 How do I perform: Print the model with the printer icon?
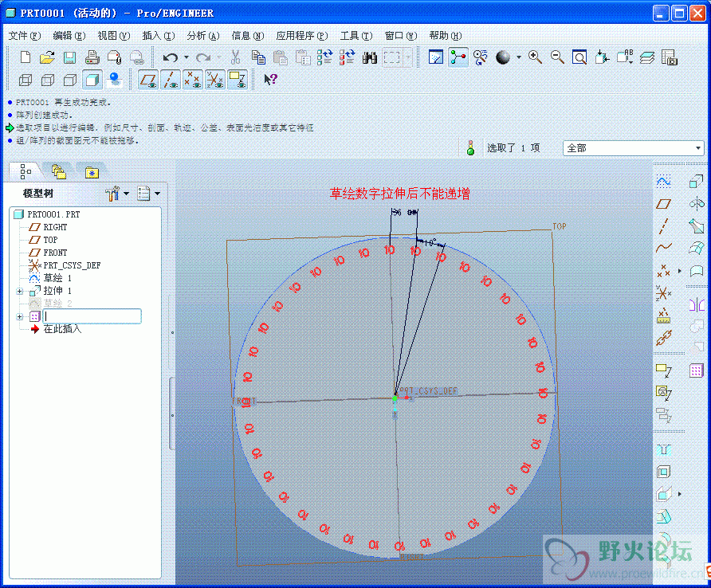(92, 57)
